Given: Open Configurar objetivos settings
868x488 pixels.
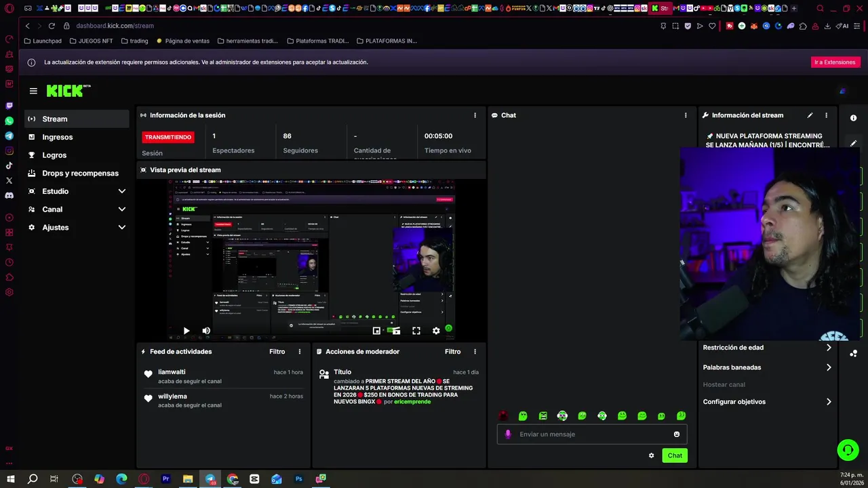Looking at the screenshot, I should pos(767,402).
